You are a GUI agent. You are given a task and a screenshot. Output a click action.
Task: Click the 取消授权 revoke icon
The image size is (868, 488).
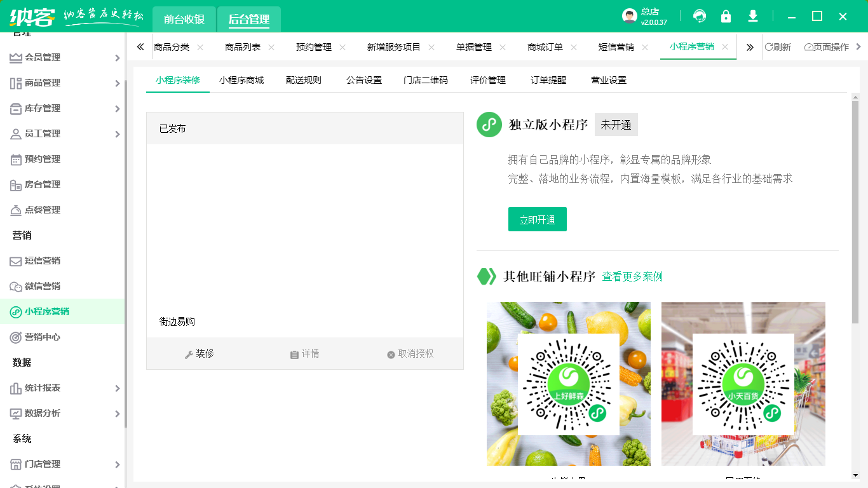tap(390, 353)
